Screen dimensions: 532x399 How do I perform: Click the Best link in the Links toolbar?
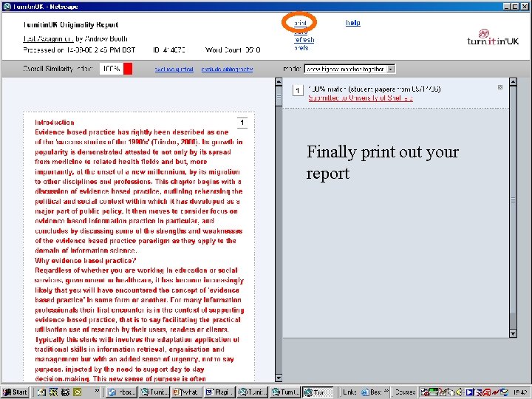click(x=372, y=392)
